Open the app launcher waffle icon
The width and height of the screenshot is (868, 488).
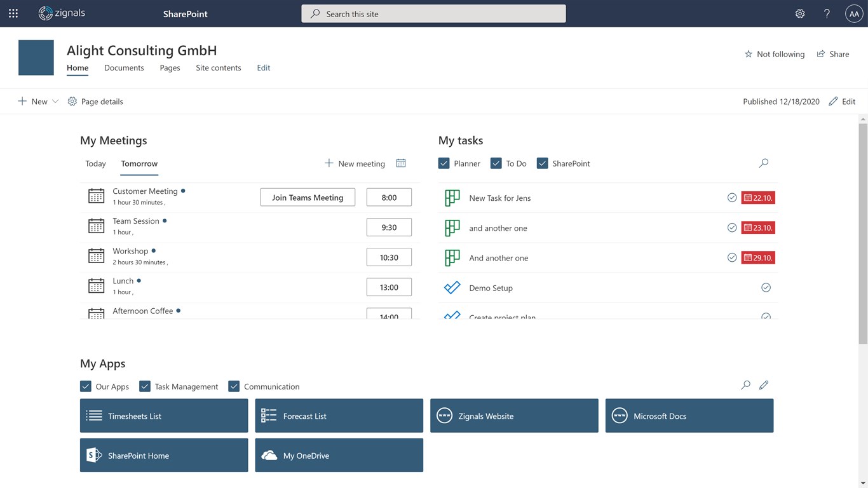click(x=13, y=13)
